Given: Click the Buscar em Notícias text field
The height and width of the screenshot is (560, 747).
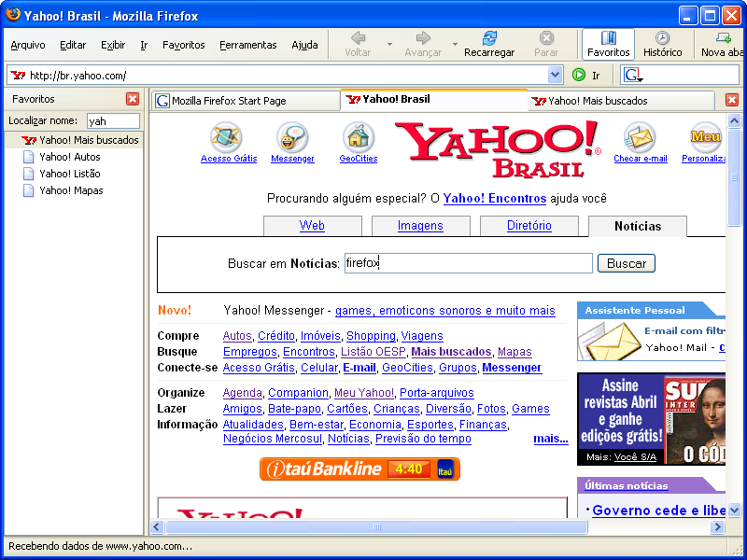Looking at the screenshot, I should coord(469,263).
